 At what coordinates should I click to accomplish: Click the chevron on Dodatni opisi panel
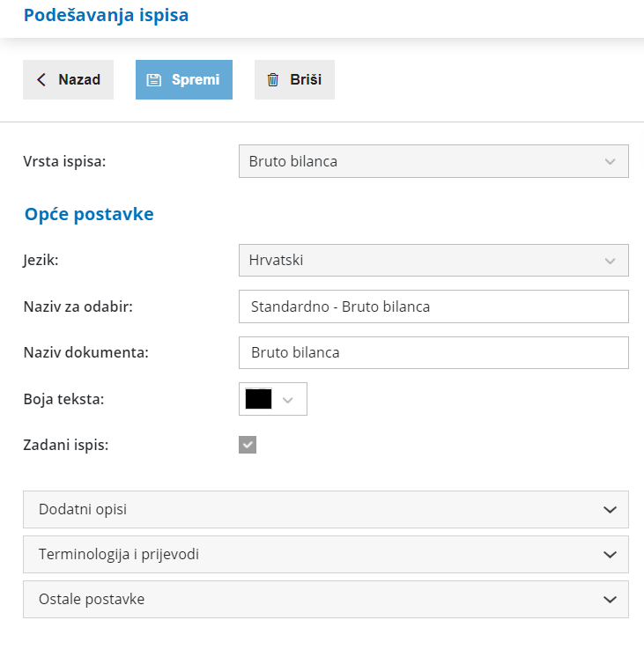[610, 510]
